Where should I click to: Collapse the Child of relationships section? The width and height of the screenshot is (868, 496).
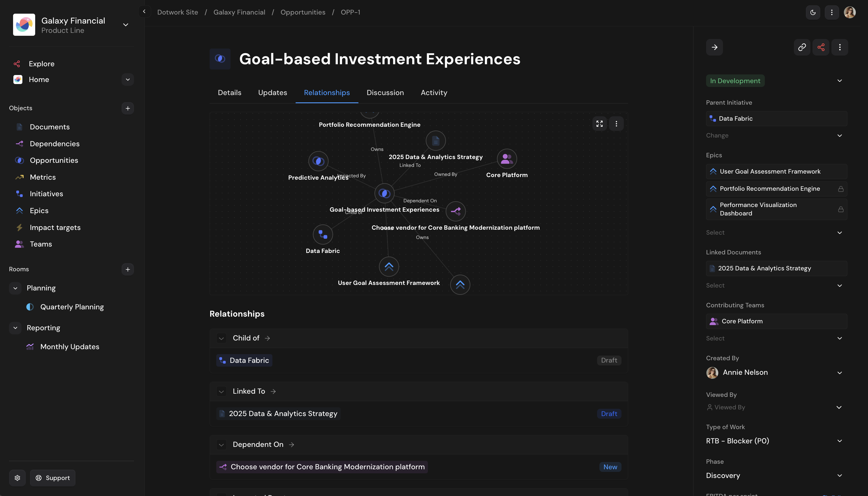tap(222, 338)
